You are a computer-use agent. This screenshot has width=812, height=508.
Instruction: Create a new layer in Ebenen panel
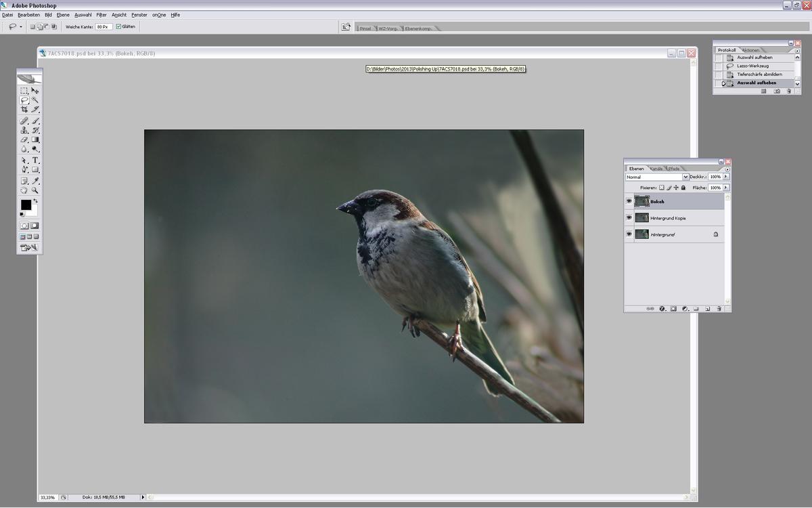point(707,308)
